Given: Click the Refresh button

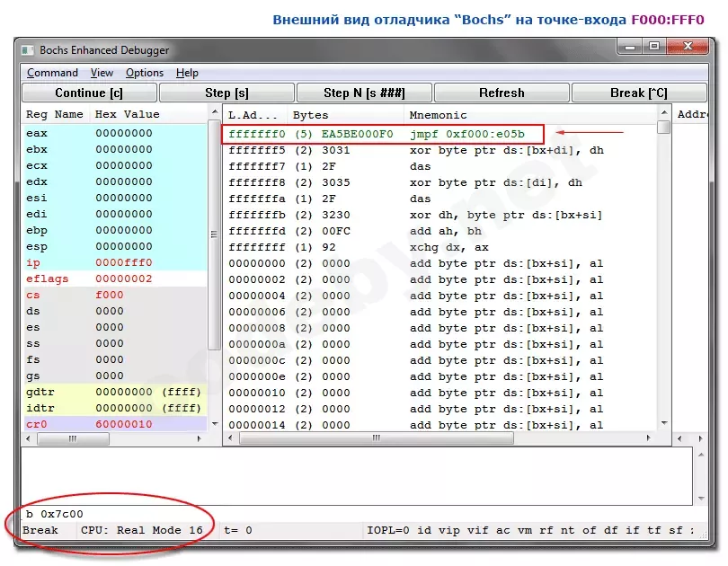Looking at the screenshot, I should (502, 93).
